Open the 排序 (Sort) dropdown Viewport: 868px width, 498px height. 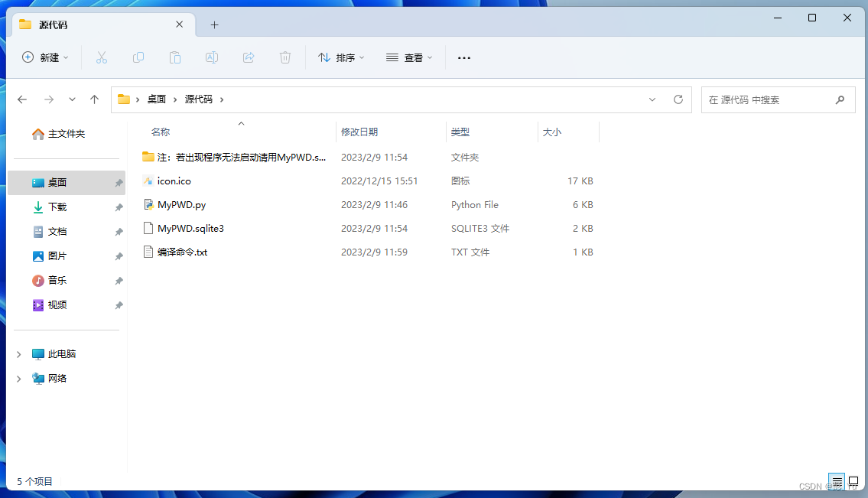pos(341,57)
